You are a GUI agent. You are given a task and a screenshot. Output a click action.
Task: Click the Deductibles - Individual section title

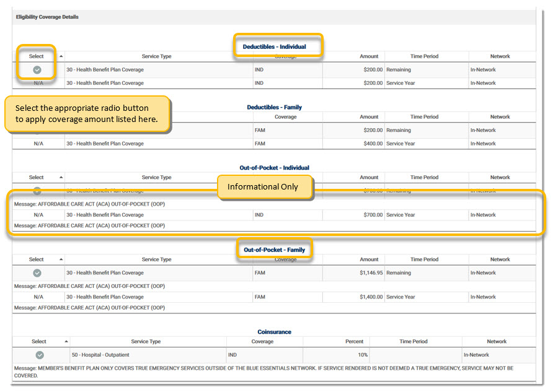pyautogui.click(x=274, y=46)
